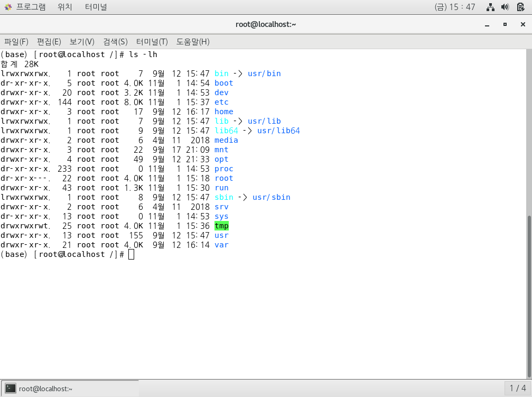Select root@localhost taskbar window button

(70, 389)
